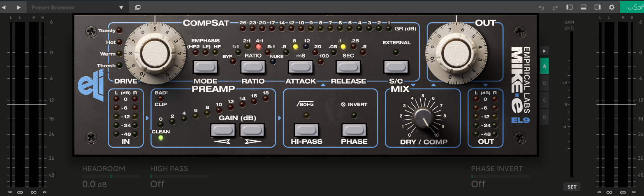Increase preamp gain with right arrow button
Viewport: 644px width, 196px height.
[x=252, y=131]
